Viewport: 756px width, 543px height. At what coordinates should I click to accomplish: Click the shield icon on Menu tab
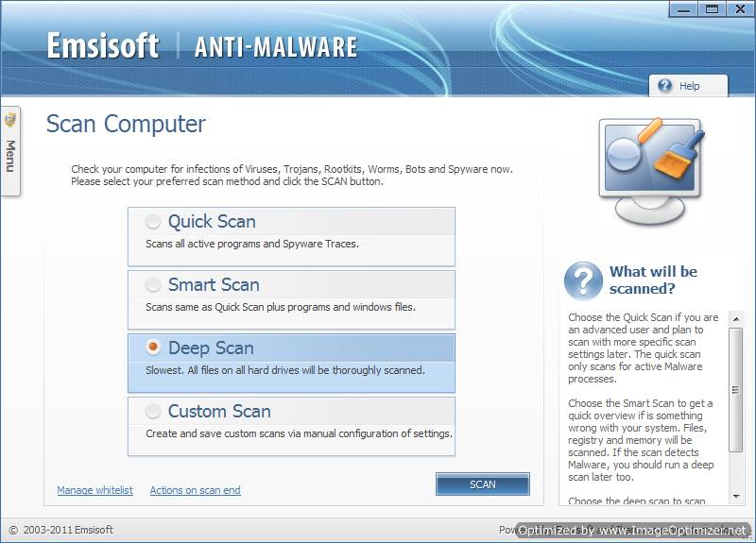click(x=10, y=120)
